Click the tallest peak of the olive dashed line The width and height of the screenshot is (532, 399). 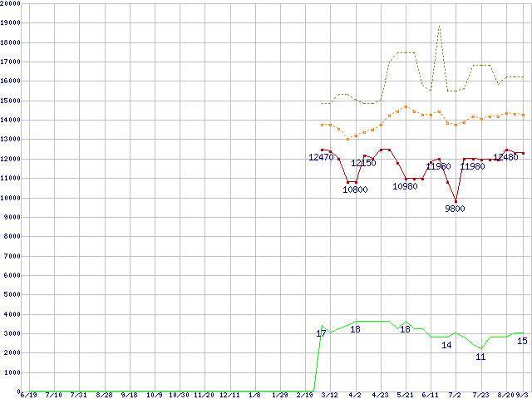click(439, 26)
